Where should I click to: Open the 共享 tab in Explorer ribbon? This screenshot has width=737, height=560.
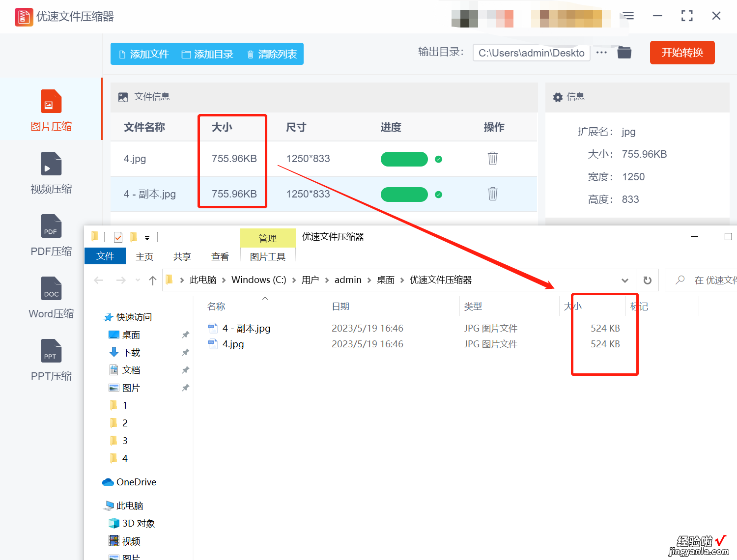182,256
